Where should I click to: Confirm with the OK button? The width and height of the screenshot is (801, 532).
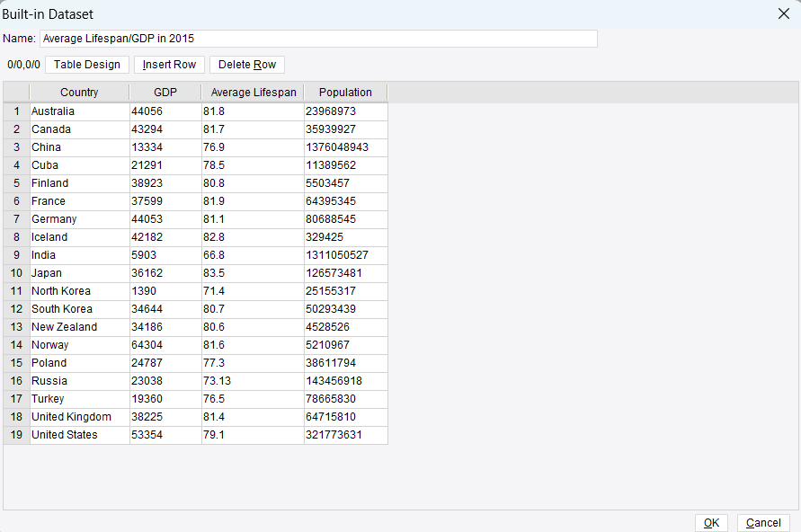point(711,523)
